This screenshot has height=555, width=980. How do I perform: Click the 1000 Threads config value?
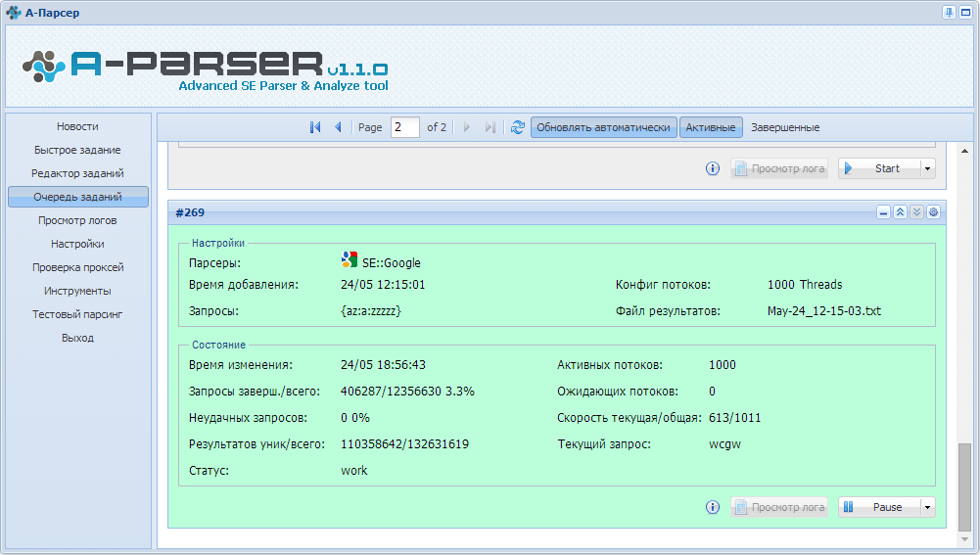[x=805, y=285]
